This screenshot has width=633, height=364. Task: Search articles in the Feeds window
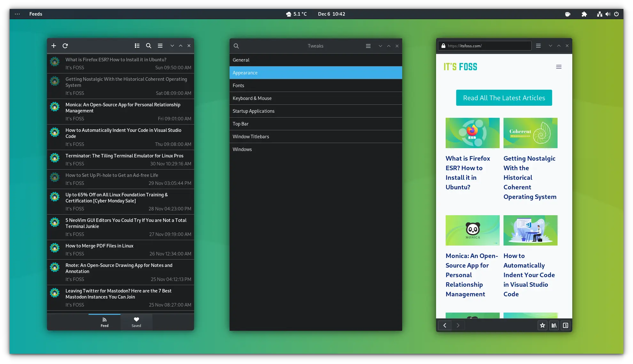click(x=149, y=46)
